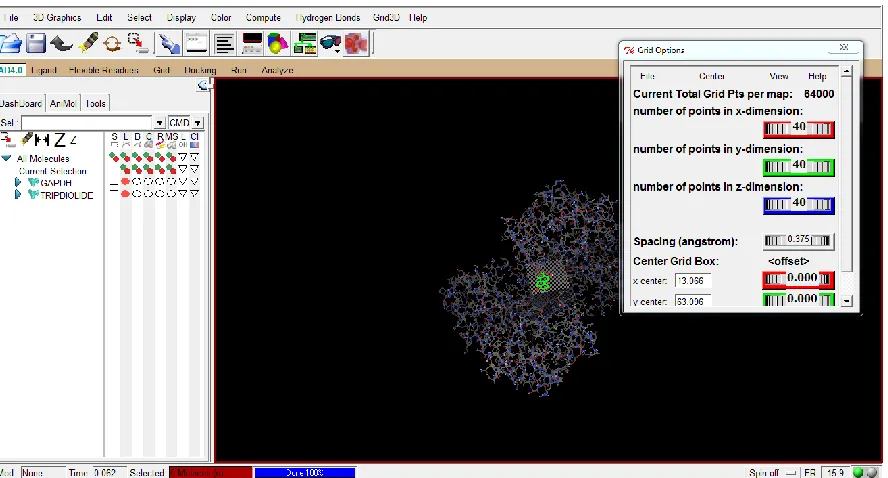The width and height of the screenshot is (888, 478).
Task: Click the dashboard pencil-and-spark icon
Action: click(x=26, y=139)
